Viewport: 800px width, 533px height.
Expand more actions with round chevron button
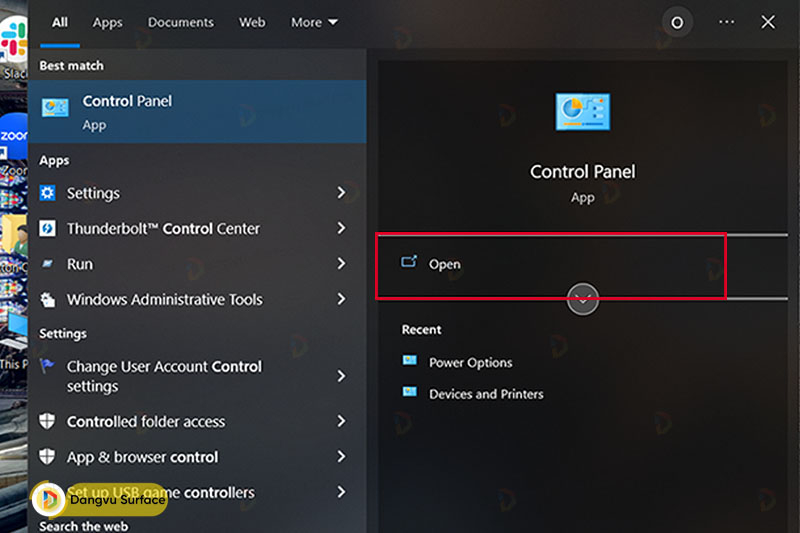(x=583, y=299)
